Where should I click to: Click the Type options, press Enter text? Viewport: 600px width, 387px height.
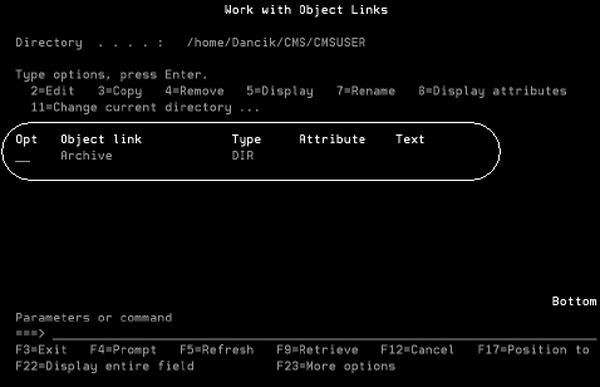pyautogui.click(x=111, y=75)
